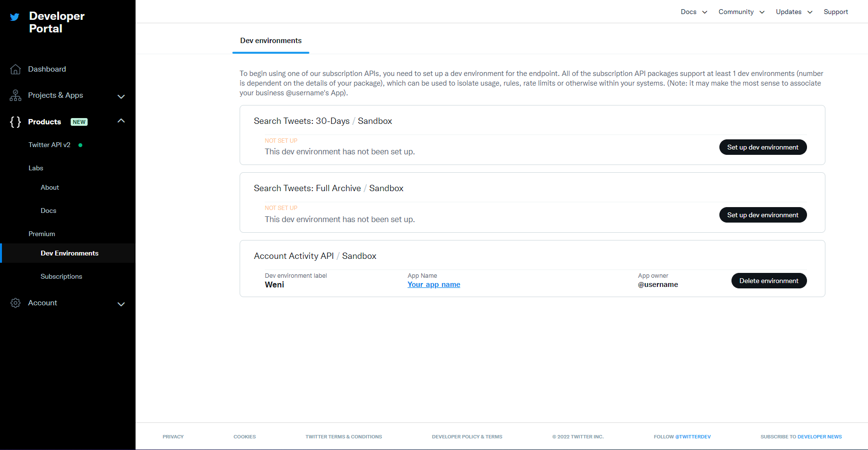The image size is (868, 450).
Task: Click the Products curly braces icon
Action: 15,122
